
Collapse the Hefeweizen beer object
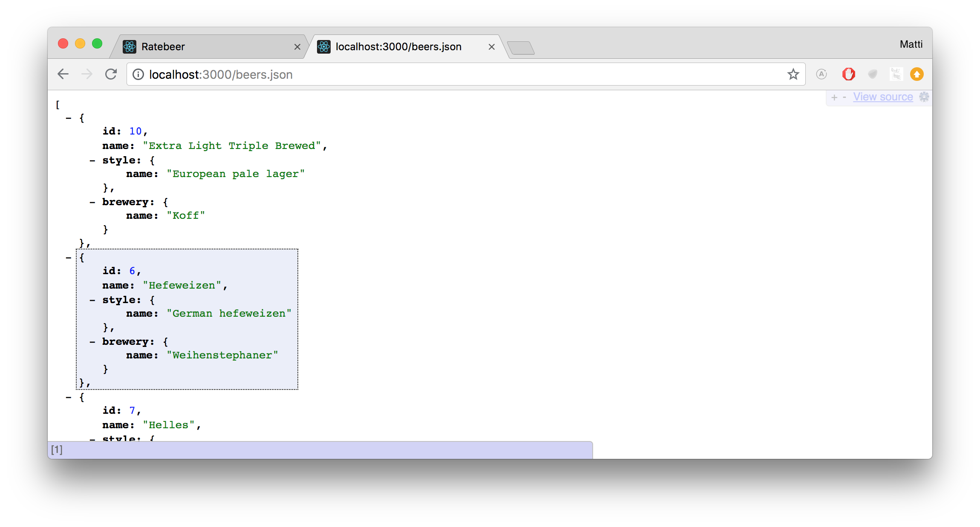69,258
